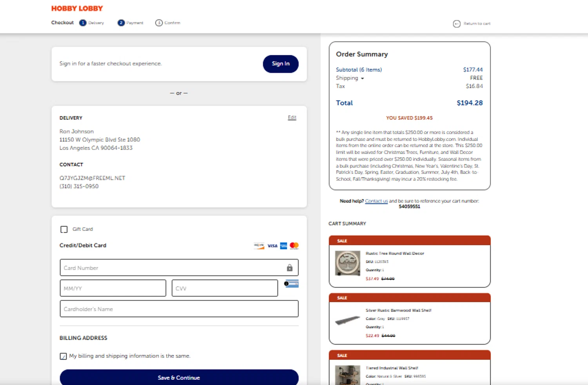Focus the MM/YY expiration field
588x385 pixels.
113,288
